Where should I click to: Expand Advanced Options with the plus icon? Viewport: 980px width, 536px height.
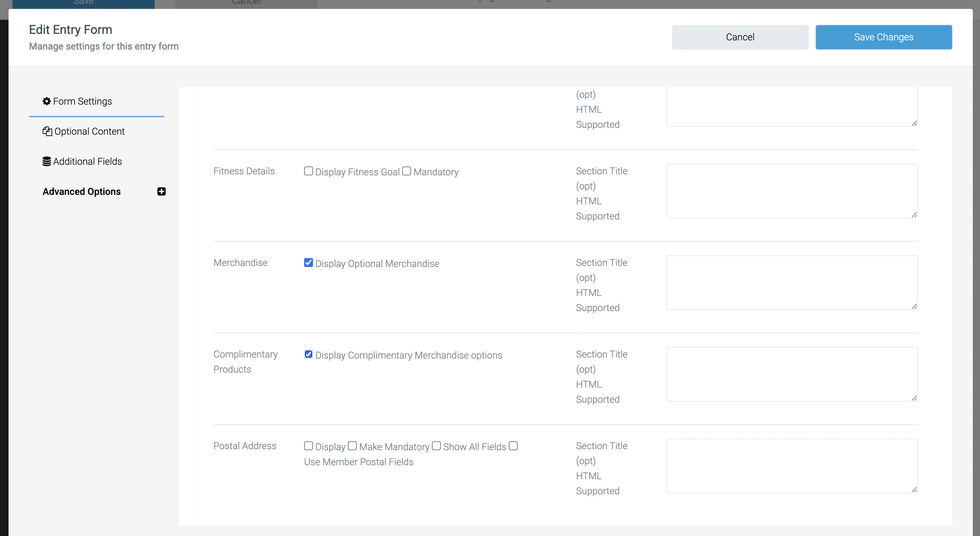tap(161, 191)
